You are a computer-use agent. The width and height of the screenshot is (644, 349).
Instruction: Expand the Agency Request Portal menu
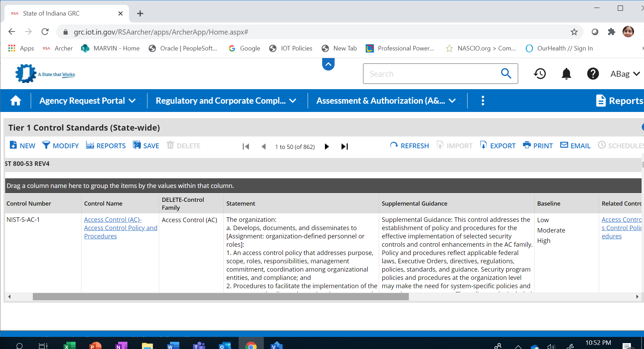[87, 101]
